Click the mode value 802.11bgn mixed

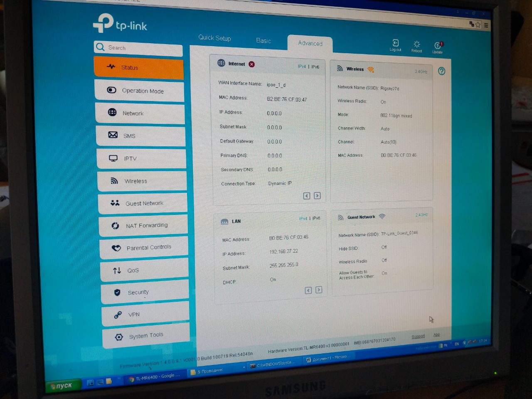click(396, 116)
